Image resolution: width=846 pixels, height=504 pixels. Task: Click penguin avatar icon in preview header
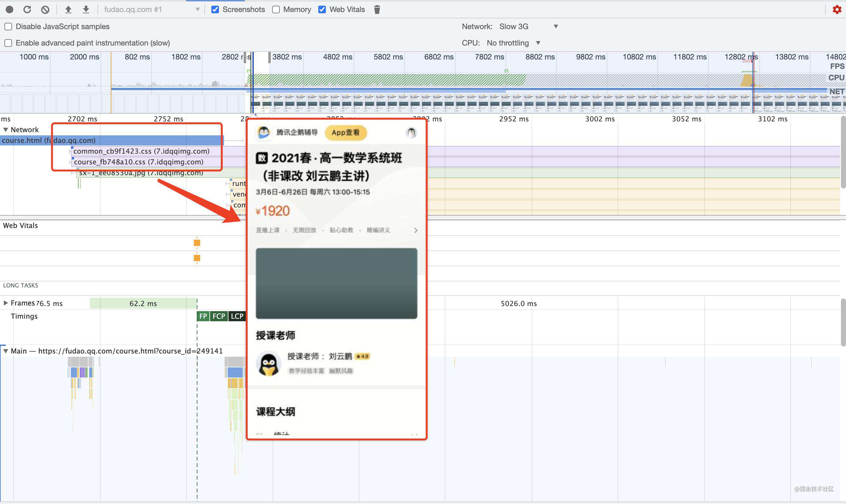(411, 132)
